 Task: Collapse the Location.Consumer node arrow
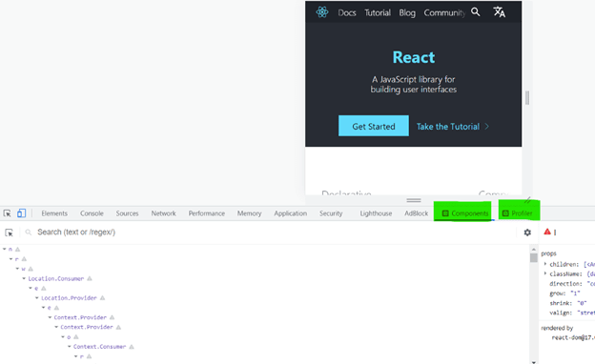(x=24, y=278)
